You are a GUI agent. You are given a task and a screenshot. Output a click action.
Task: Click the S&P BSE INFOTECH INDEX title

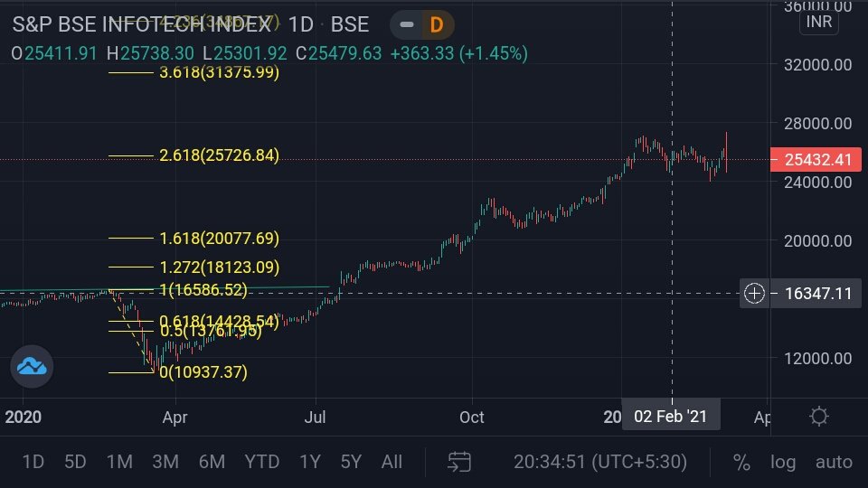(x=142, y=24)
